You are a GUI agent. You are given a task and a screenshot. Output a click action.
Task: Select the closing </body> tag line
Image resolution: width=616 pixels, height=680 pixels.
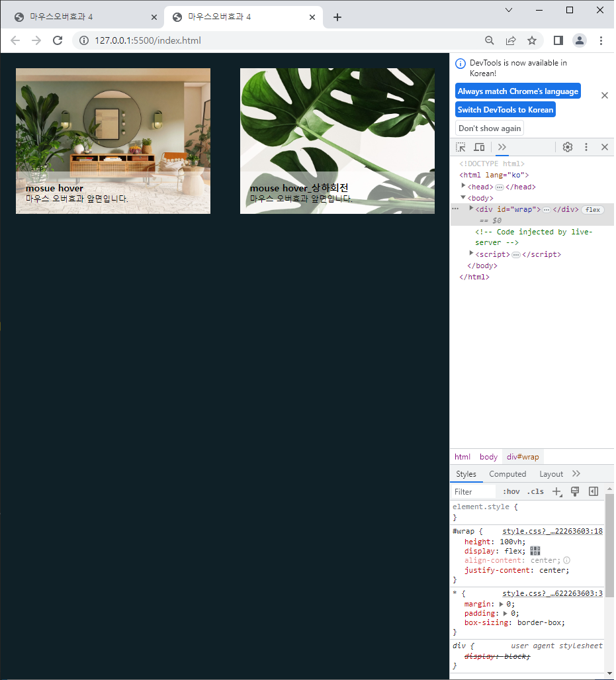coord(482,266)
